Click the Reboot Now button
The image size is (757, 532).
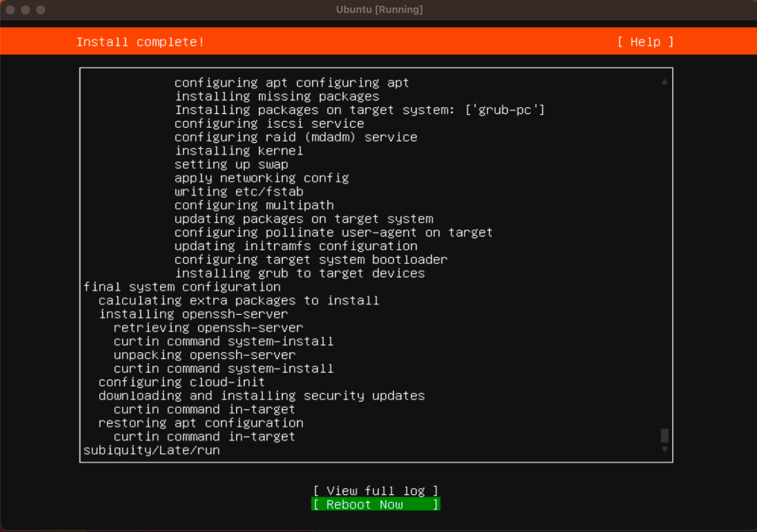click(x=375, y=504)
